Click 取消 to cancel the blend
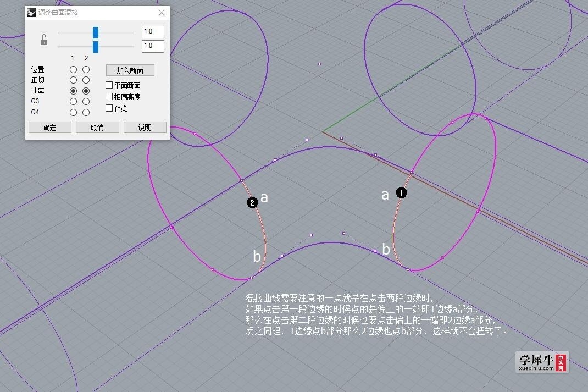588x392 pixels. point(97,128)
